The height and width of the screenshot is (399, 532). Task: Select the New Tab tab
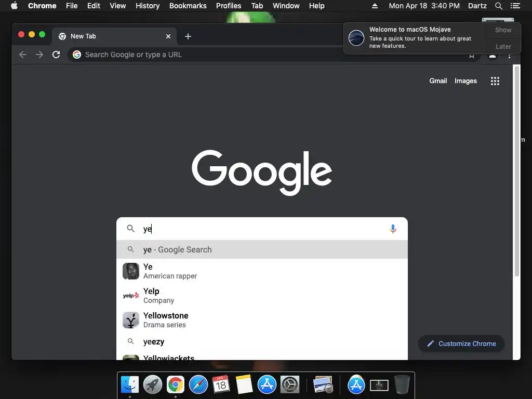(x=114, y=36)
